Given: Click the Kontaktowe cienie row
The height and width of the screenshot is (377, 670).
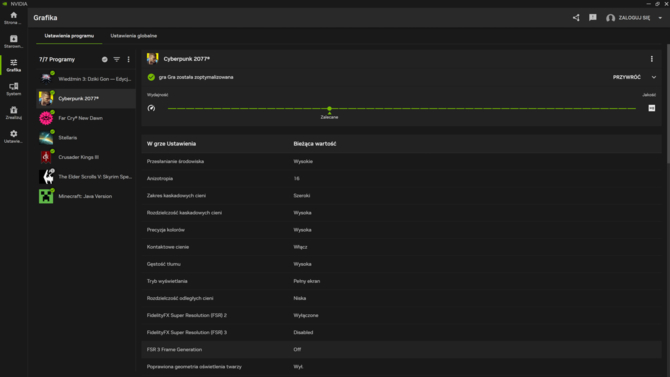Looking at the screenshot, I should coord(401,247).
